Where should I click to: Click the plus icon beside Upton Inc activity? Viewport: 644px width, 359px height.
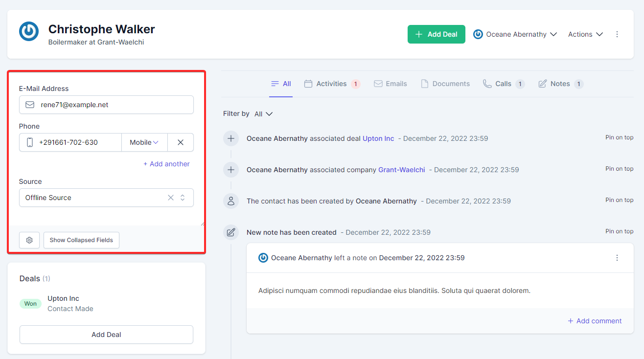[x=231, y=138]
